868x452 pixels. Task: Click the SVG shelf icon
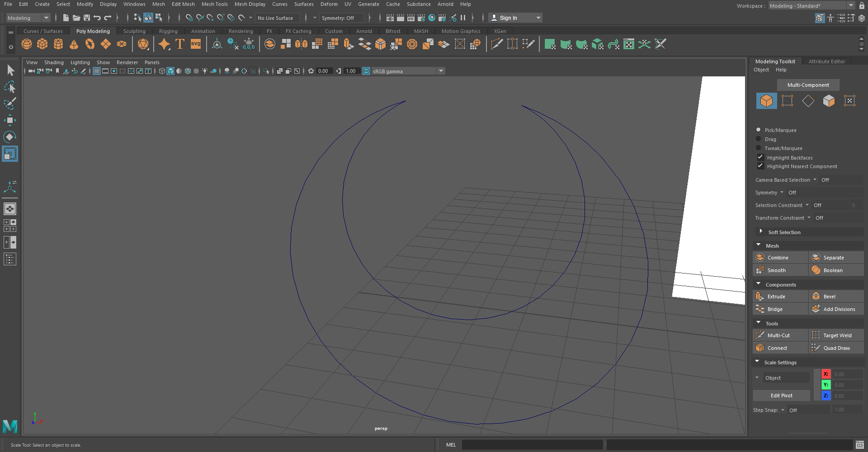pos(195,44)
